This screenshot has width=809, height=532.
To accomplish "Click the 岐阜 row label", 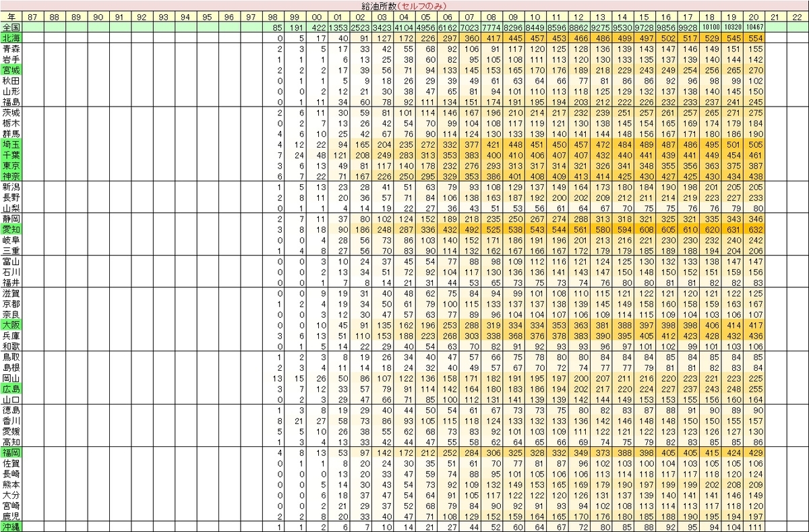I will click(x=11, y=240).
